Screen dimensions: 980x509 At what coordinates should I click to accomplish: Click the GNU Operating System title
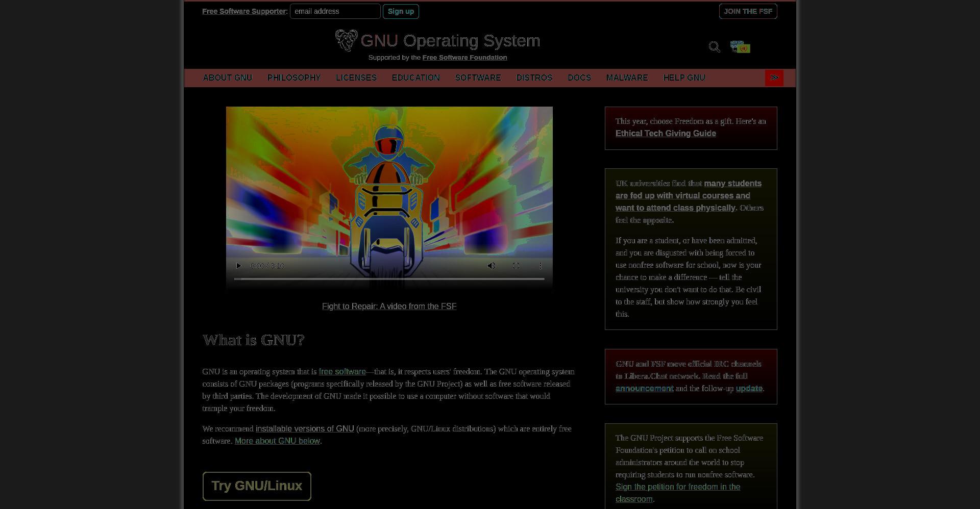pyautogui.click(x=450, y=40)
